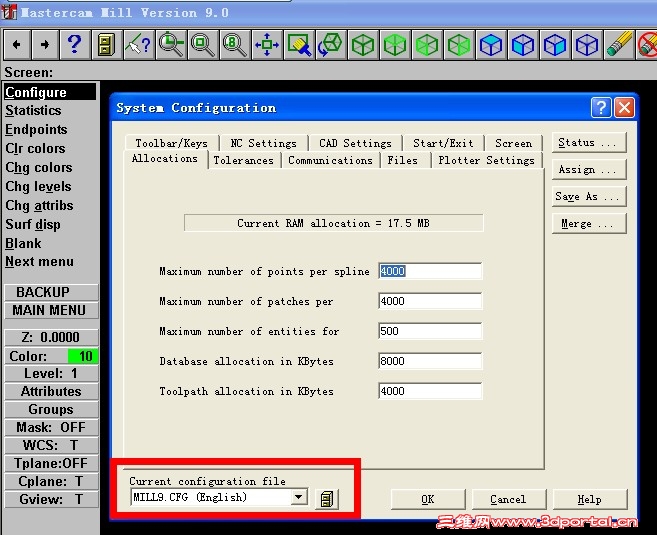Open the Start/Exit tab
Viewport: 657px width, 535px height.
[443, 143]
